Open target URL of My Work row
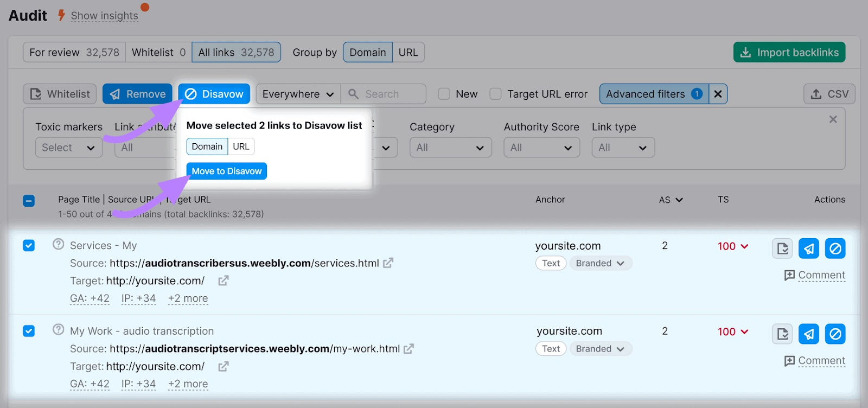 224,366
